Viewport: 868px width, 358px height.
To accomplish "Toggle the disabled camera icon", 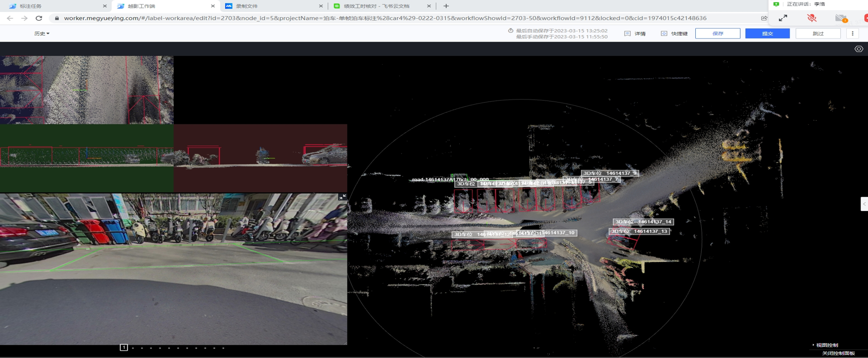I will point(841,18).
